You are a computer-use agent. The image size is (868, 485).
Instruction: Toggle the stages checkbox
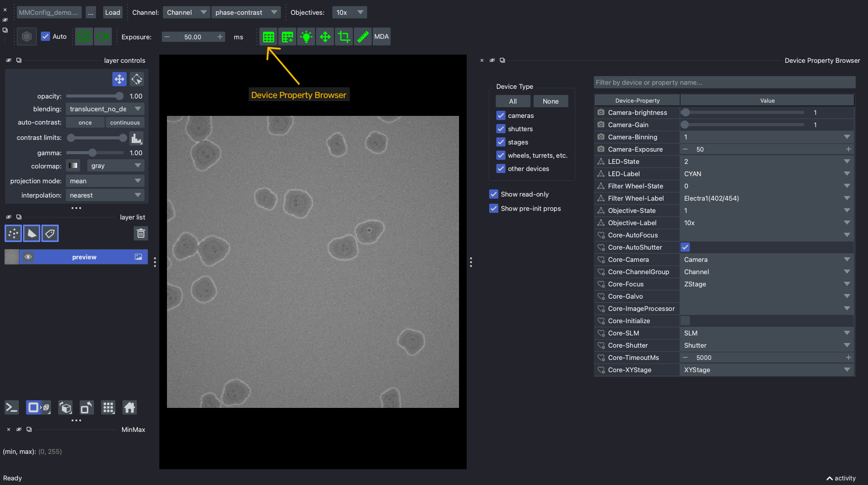pos(501,142)
